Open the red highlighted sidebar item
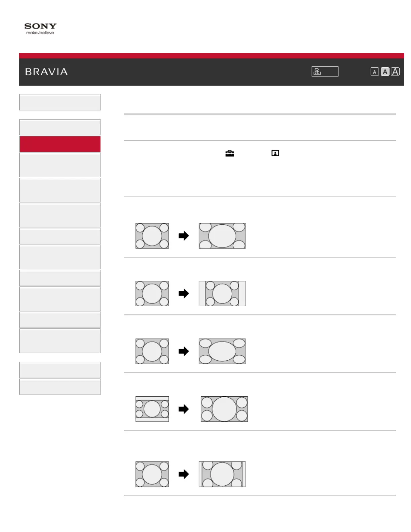The height and width of the screenshot is (532, 411). pos(60,144)
